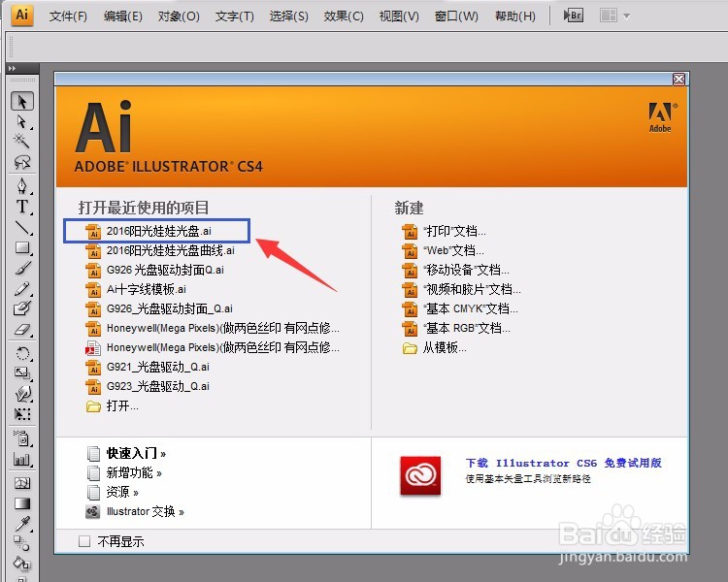Open the 快速入门 link
Image resolution: width=728 pixels, height=582 pixels.
click(127, 453)
